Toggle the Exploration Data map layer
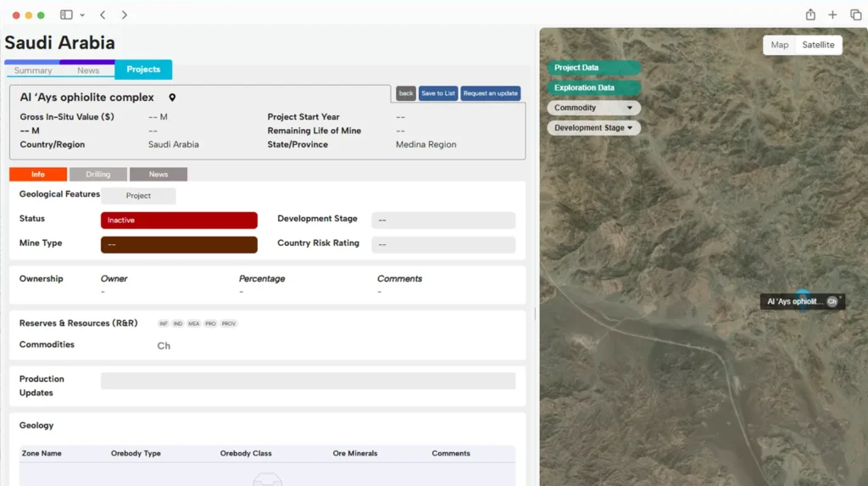The height and width of the screenshot is (486, 868). 593,87
